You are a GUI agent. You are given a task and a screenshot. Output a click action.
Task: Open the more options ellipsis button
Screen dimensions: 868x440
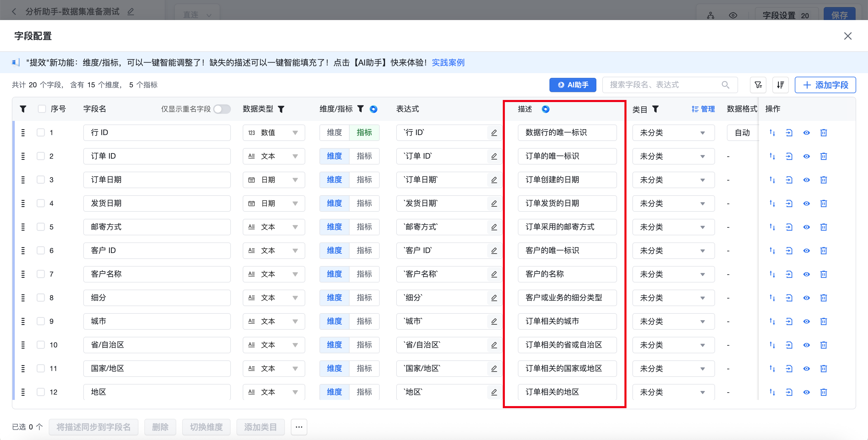299,427
